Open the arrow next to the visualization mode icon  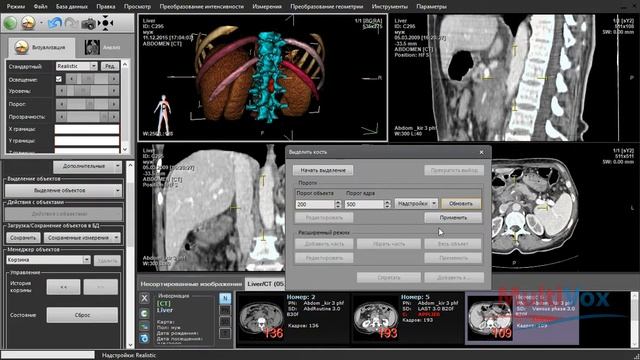(x=41, y=23)
